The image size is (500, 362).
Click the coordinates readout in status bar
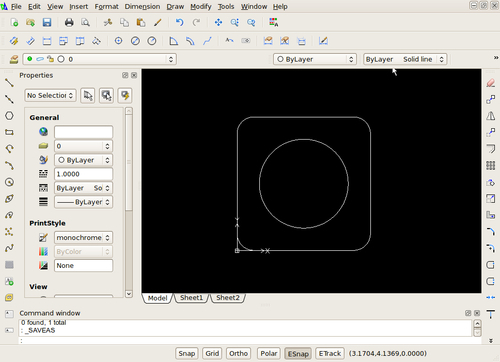[388, 353]
